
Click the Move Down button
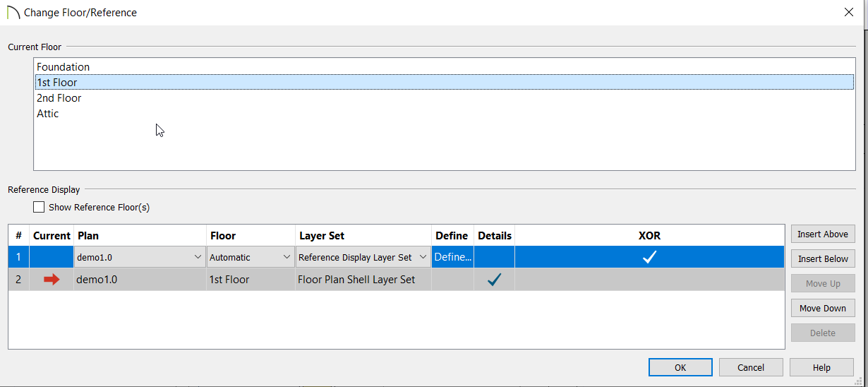pos(823,308)
